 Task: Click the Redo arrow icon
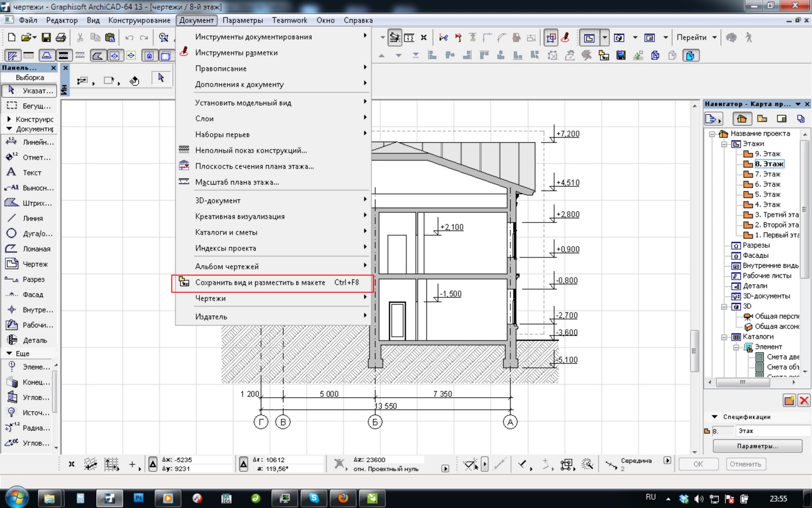(x=144, y=37)
